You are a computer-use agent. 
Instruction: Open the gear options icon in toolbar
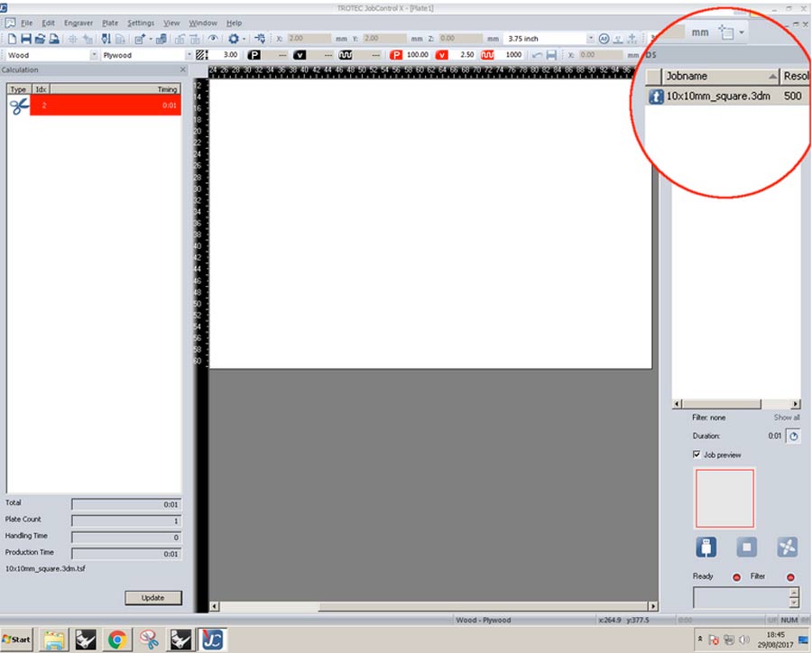tap(233, 39)
